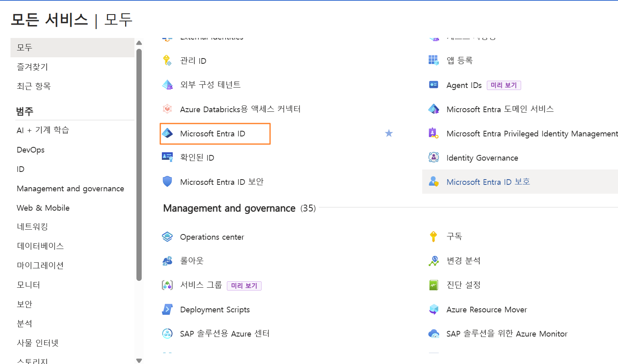This screenshot has height=364, width=618.
Task: Click the Microsoft Entra ID 보안 shield icon
Action: coord(167,182)
